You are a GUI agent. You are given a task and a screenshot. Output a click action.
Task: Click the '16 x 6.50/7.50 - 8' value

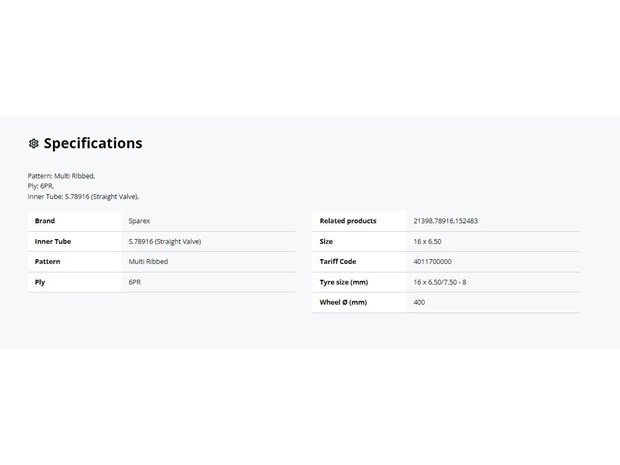440,282
